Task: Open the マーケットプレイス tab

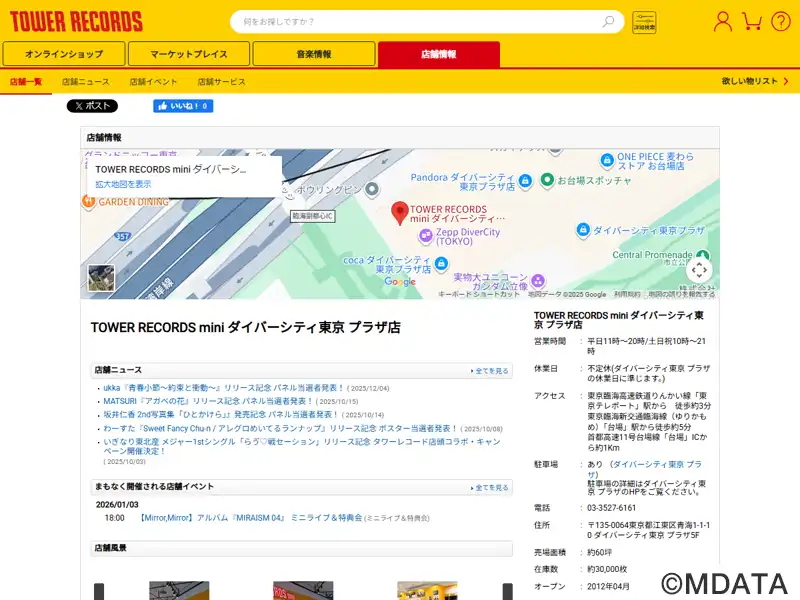Action: pyautogui.click(x=189, y=54)
